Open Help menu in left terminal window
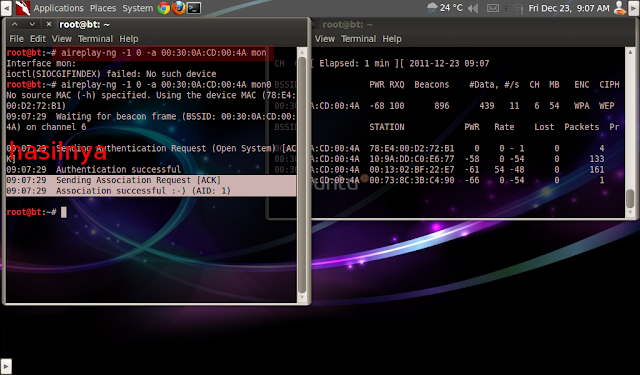This screenshot has height=375, width=640. coord(129,39)
